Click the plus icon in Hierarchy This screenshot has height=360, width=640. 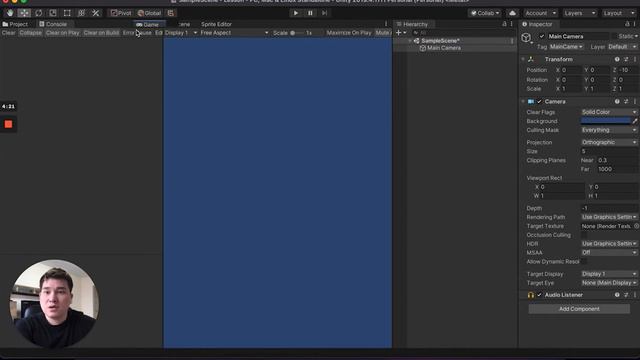(x=399, y=33)
